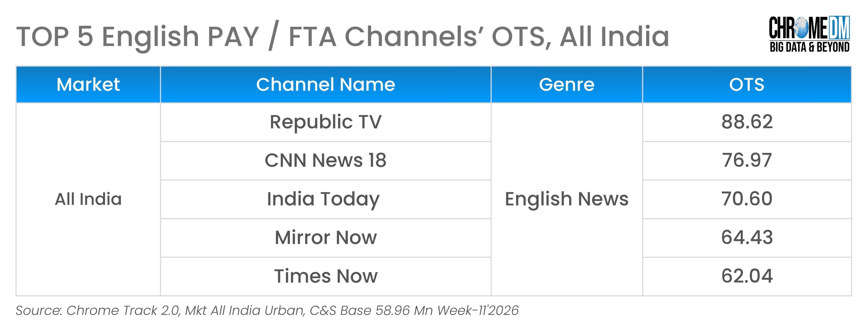This screenshot has width=868, height=326.
Task: Click the 76.97 OTS value
Action: coord(747,160)
